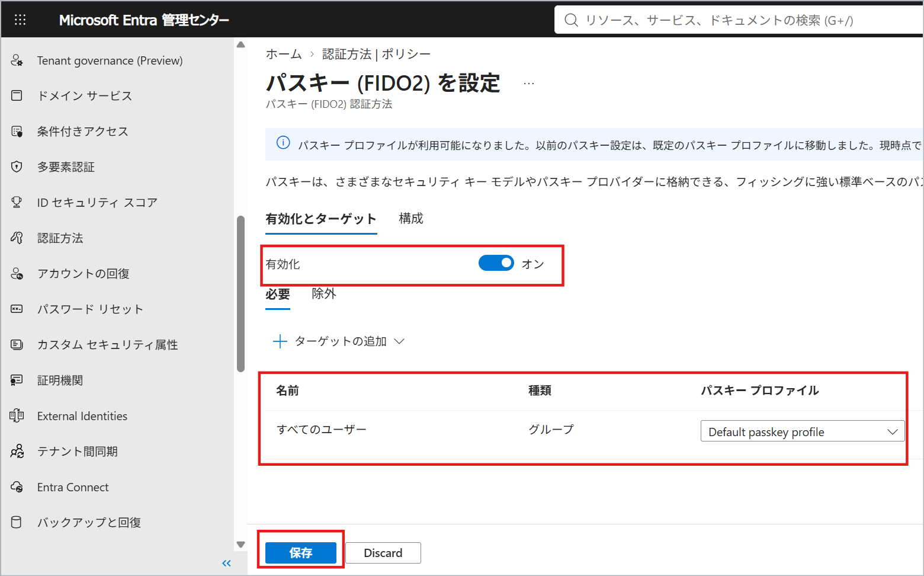The width and height of the screenshot is (924, 576).
Task: Expand the ターゲットの追加 chevron
Action: pos(399,341)
